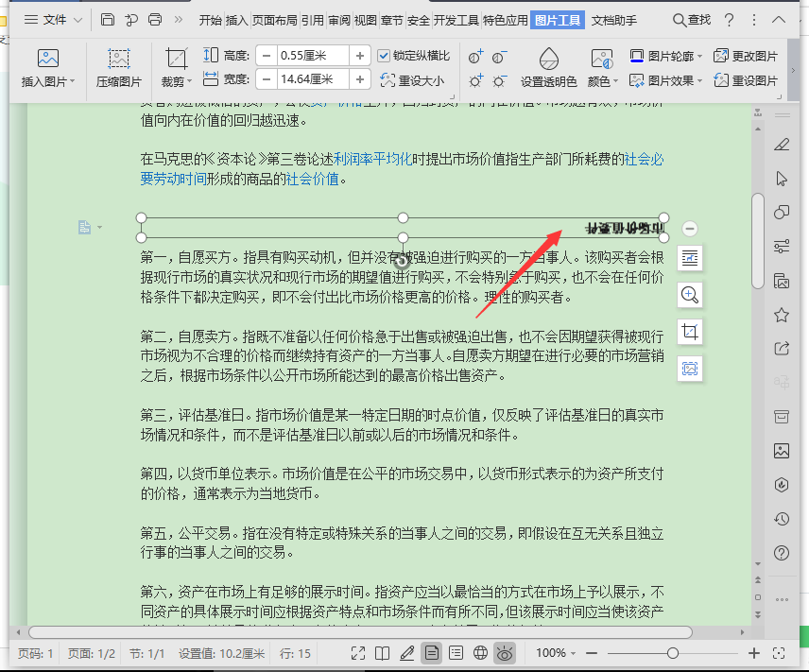Click 更改图片 button
Viewport: 809px width, 672px height.
(x=746, y=56)
